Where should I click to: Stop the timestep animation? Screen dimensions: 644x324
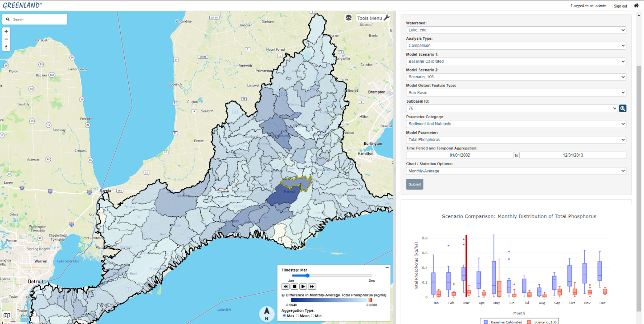click(x=294, y=286)
